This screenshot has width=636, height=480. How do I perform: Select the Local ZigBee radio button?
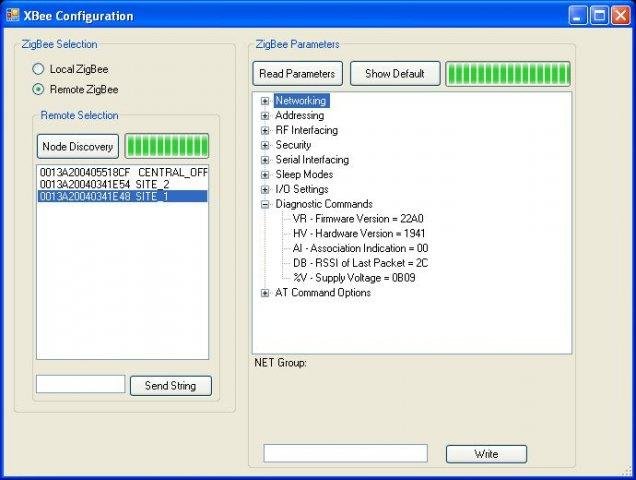pyautogui.click(x=38, y=69)
